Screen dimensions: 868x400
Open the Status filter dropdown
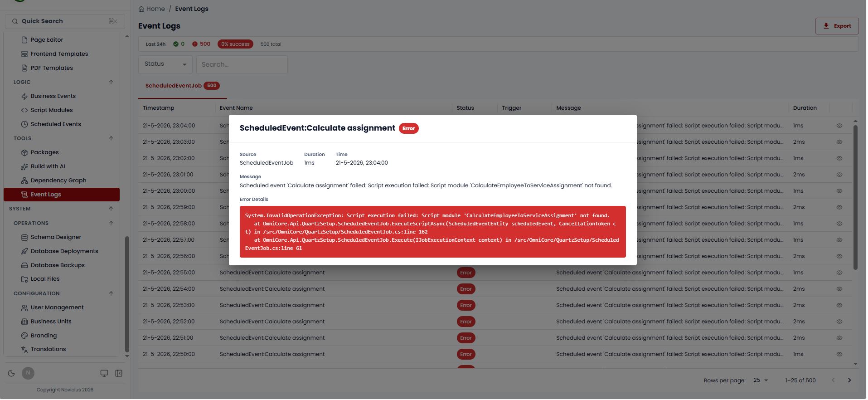click(x=165, y=64)
